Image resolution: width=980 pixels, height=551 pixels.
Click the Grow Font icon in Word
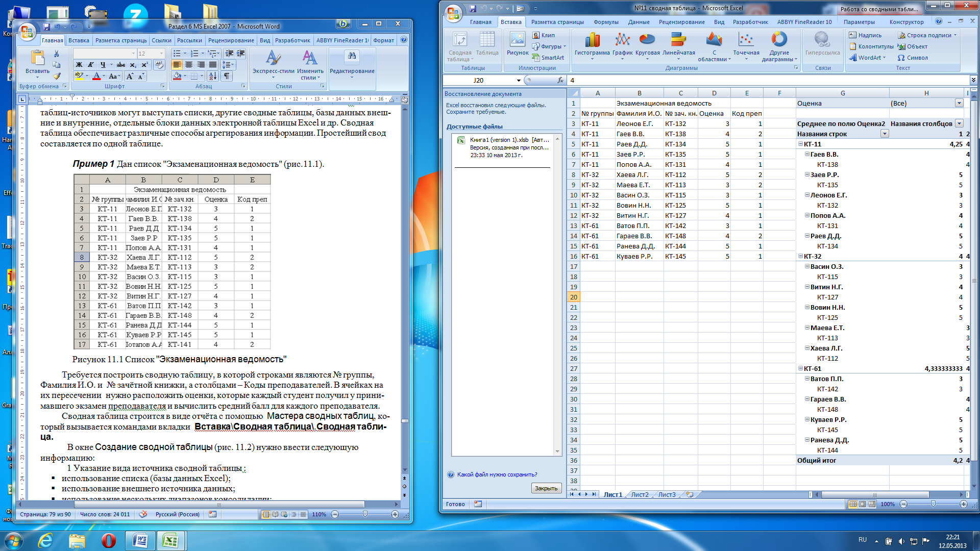pos(130,77)
